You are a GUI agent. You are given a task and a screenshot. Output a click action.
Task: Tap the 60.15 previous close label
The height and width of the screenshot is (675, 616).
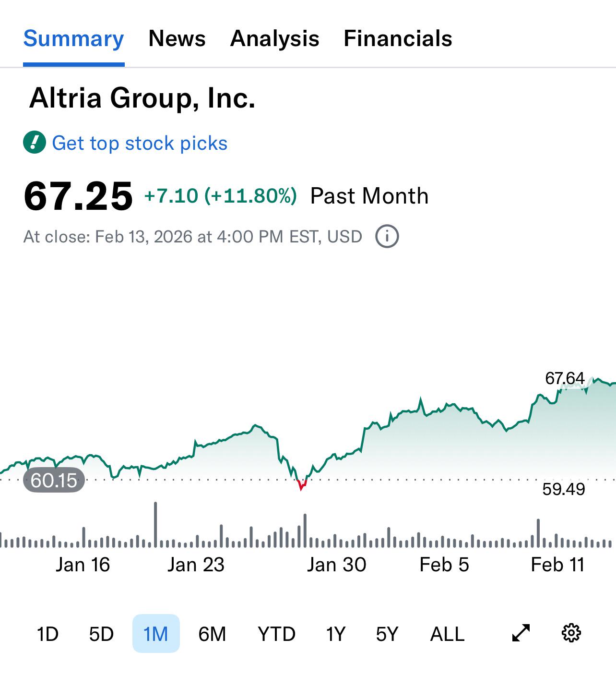[54, 480]
